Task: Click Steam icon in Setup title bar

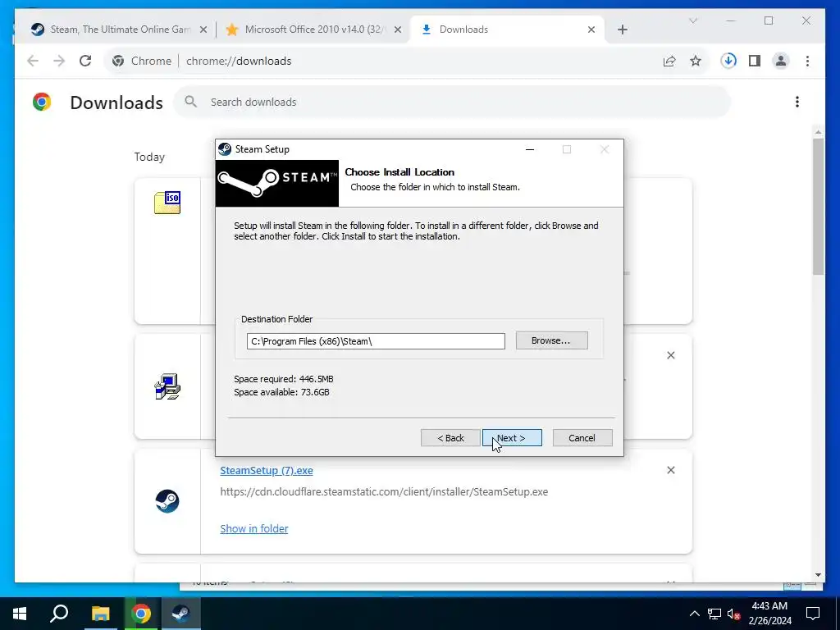Action: (225, 149)
